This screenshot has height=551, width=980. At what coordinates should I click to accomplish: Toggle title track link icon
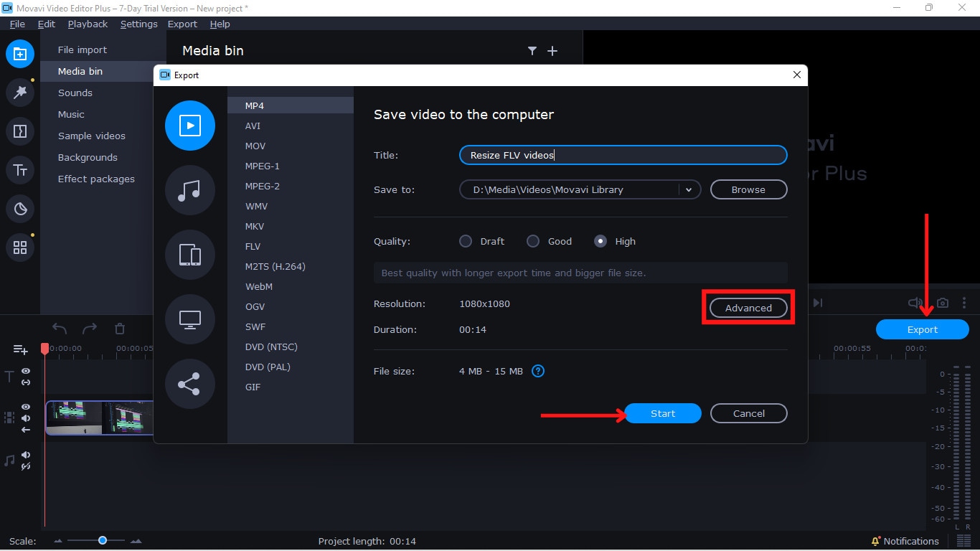[x=26, y=382]
